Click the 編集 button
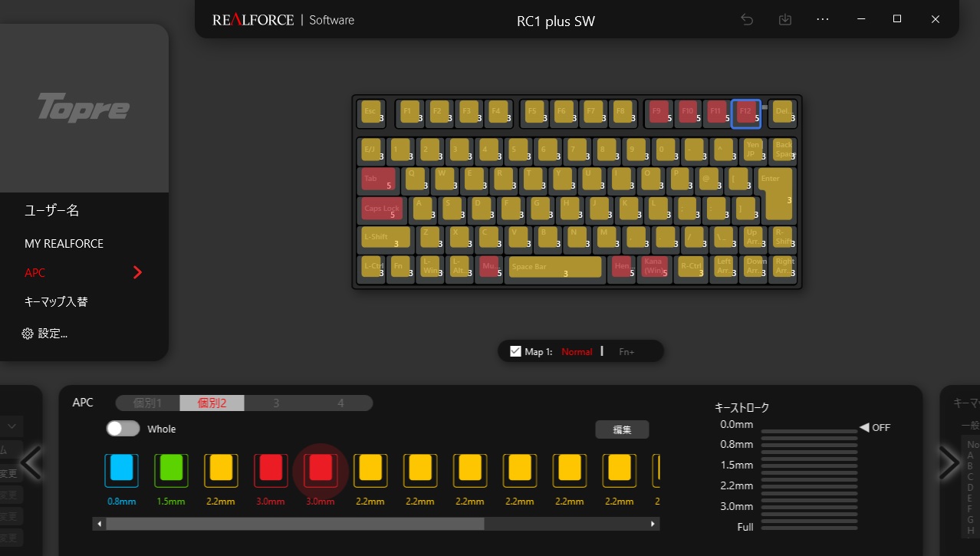The image size is (980, 556). click(622, 429)
